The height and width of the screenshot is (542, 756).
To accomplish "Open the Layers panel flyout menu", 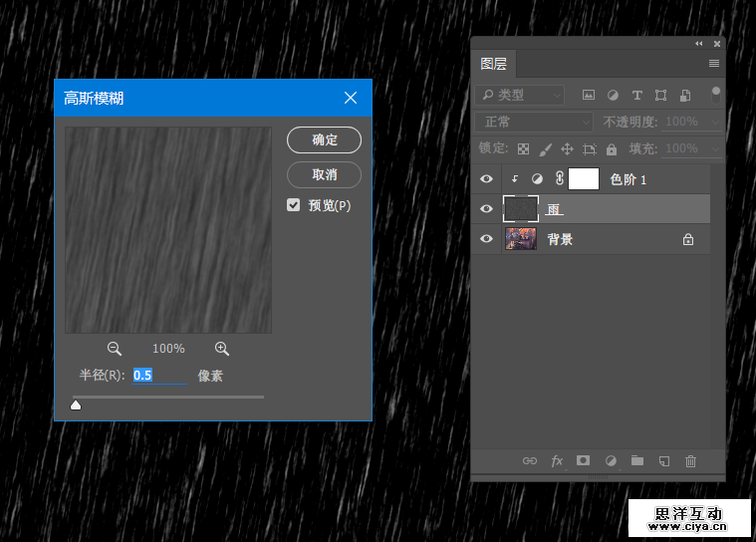I will pos(713,64).
